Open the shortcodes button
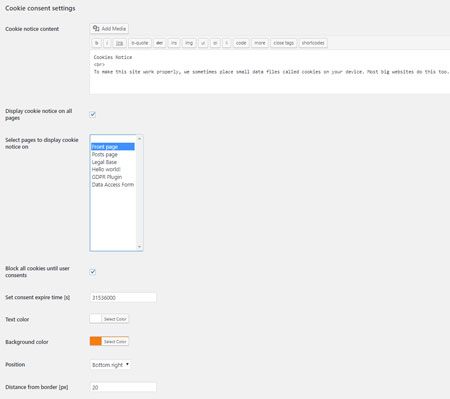 (x=313, y=43)
